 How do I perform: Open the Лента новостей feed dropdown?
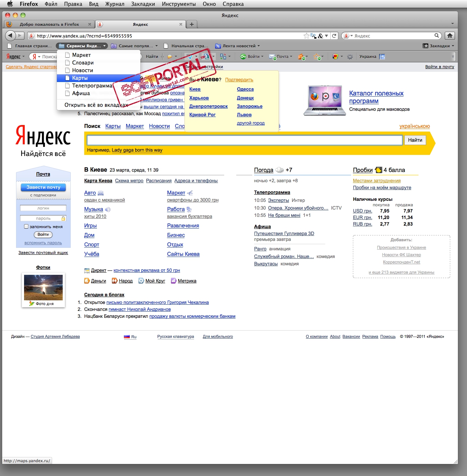[x=237, y=46]
